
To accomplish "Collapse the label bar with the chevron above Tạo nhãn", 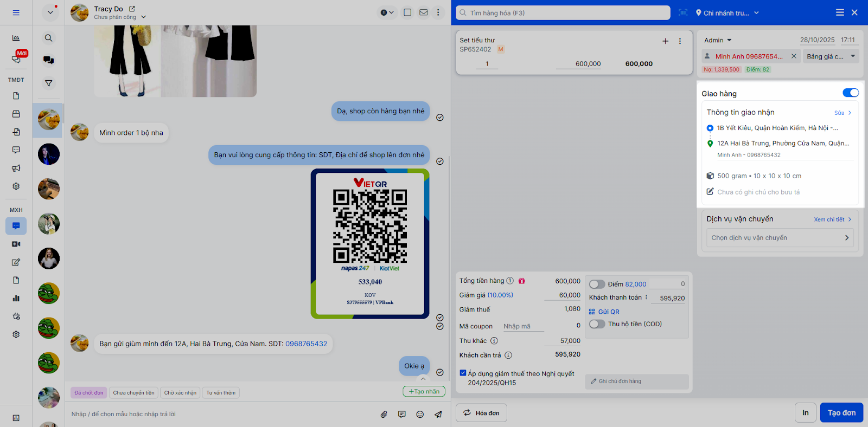I will 423,379.
